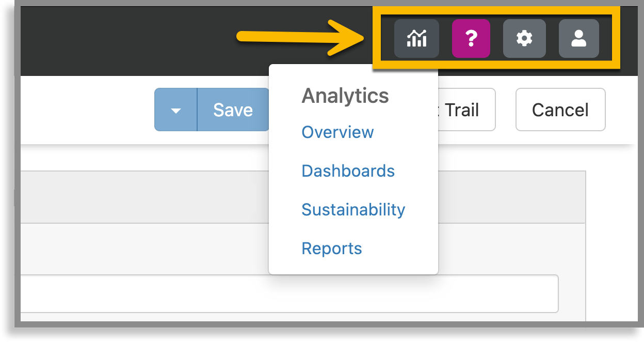Open the Sustainability analytics link
The image size is (644, 342).
click(353, 210)
